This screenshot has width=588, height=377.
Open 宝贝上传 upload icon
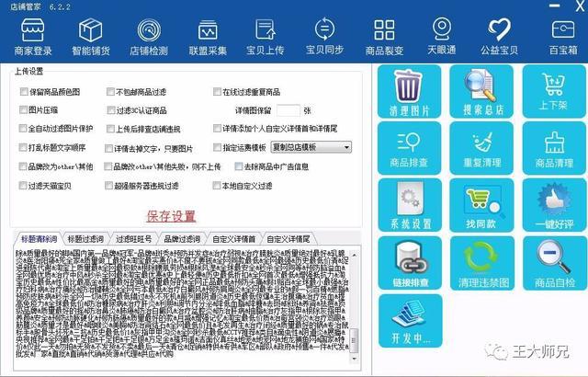point(266,37)
